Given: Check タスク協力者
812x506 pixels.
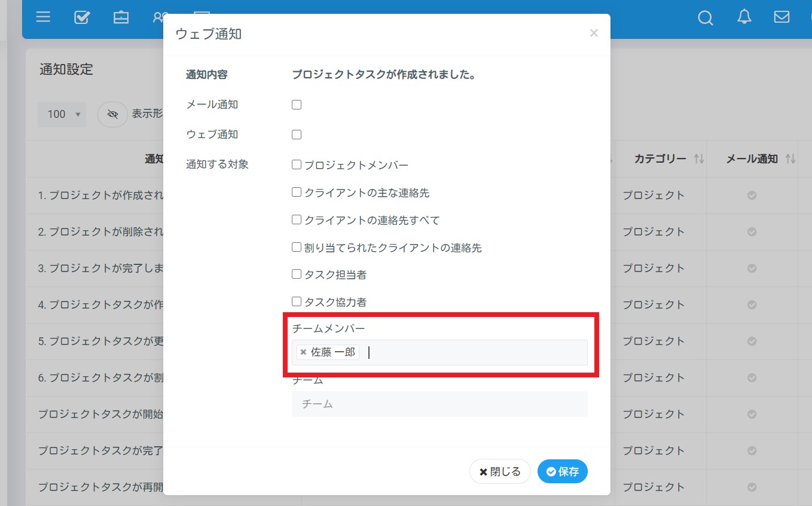Looking at the screenshot, I should tap(297, 302).
